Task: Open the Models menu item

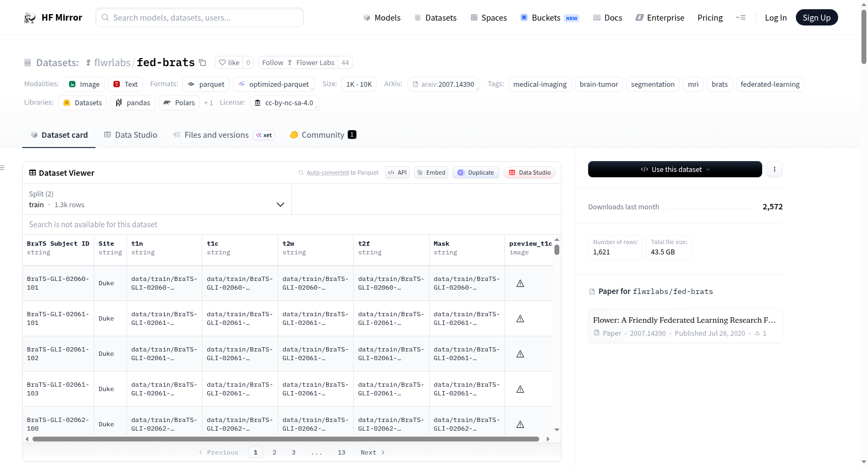Action: [x=382, y=18]
